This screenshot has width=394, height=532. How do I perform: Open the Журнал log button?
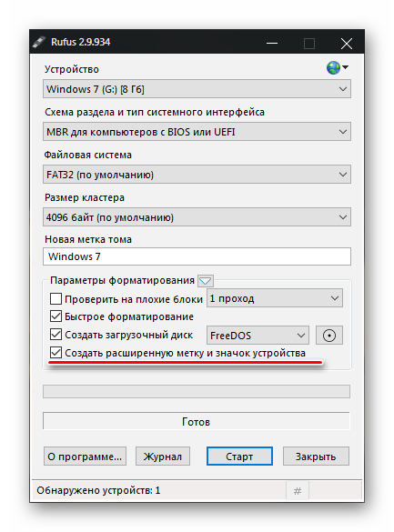point(163,456)
